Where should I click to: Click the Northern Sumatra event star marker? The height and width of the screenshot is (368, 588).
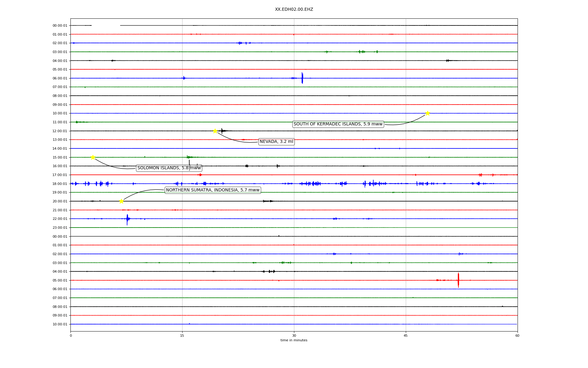[121, 201]
